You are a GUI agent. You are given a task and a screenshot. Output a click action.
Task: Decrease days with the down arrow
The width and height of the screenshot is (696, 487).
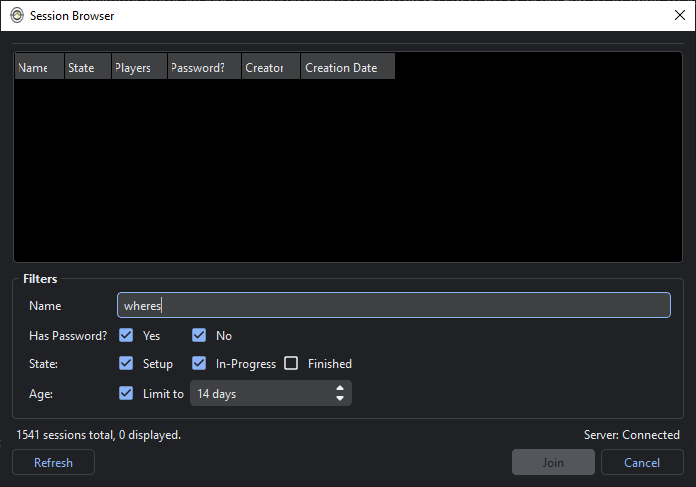coord(340,398)
